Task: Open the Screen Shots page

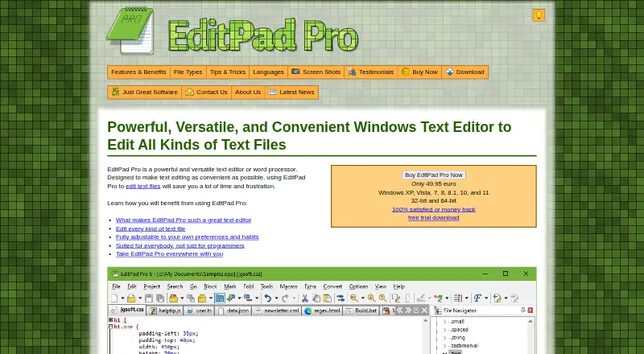Action: 316,72
